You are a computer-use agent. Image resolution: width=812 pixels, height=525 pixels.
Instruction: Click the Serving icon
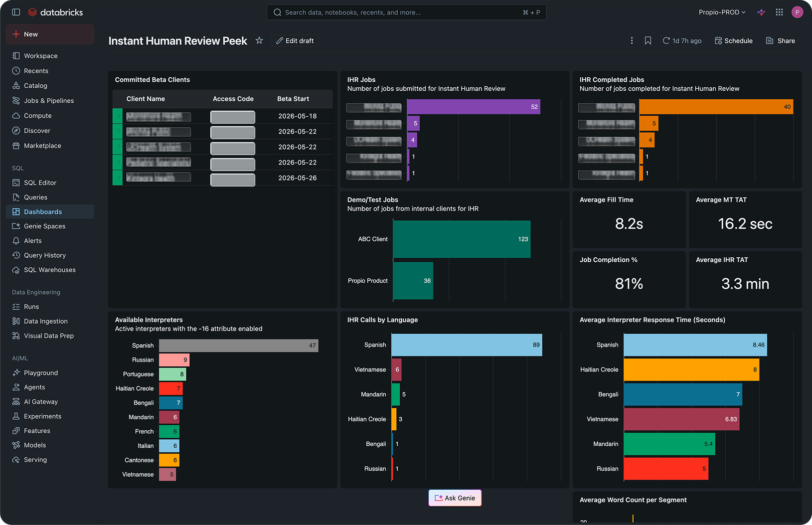click(16, 460)
